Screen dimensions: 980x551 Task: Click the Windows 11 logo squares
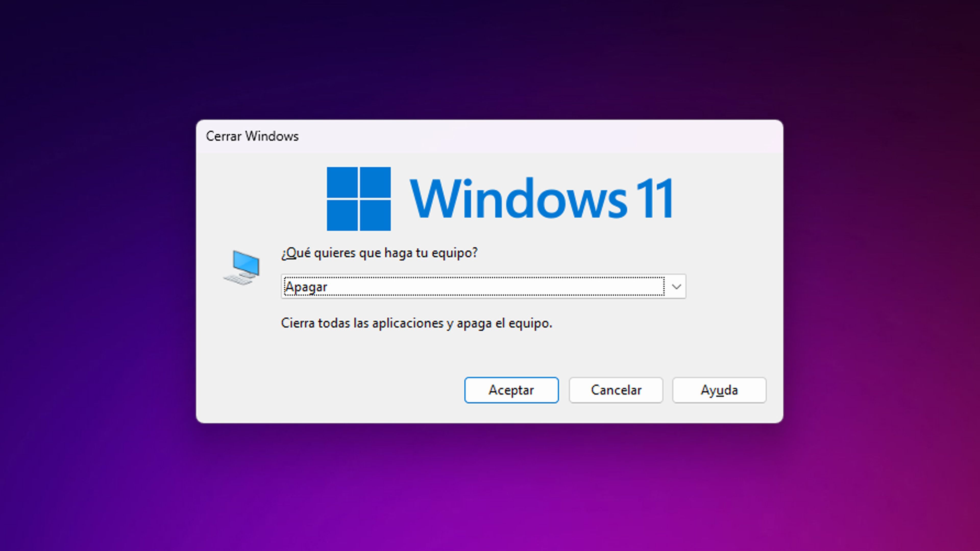[359, 199]
